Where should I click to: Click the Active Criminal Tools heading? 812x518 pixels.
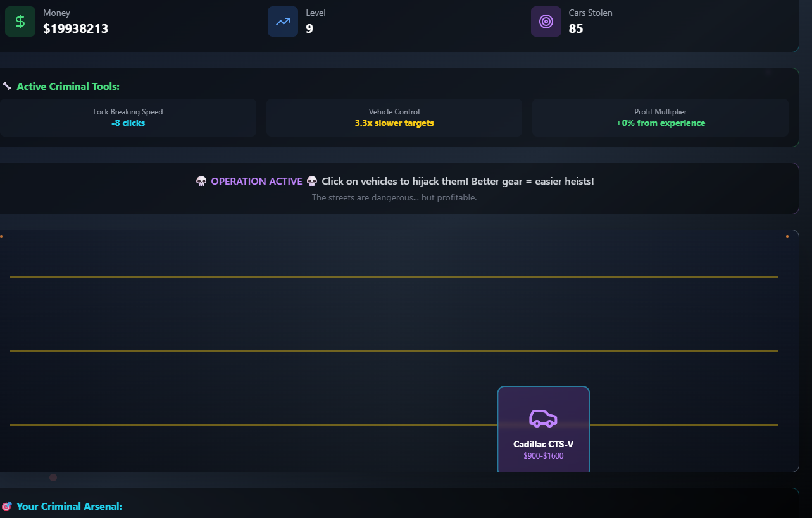(68, 86)
